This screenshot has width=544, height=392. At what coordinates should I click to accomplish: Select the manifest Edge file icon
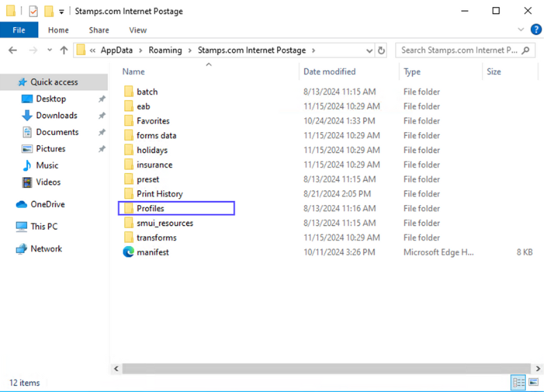click(129, 252)
